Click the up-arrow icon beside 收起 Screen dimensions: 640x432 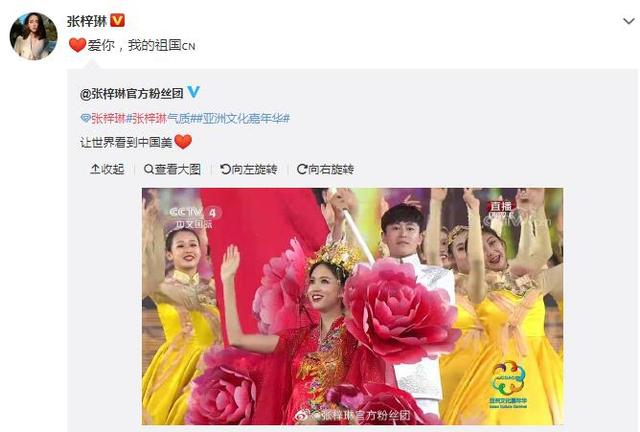click(95, 169)
